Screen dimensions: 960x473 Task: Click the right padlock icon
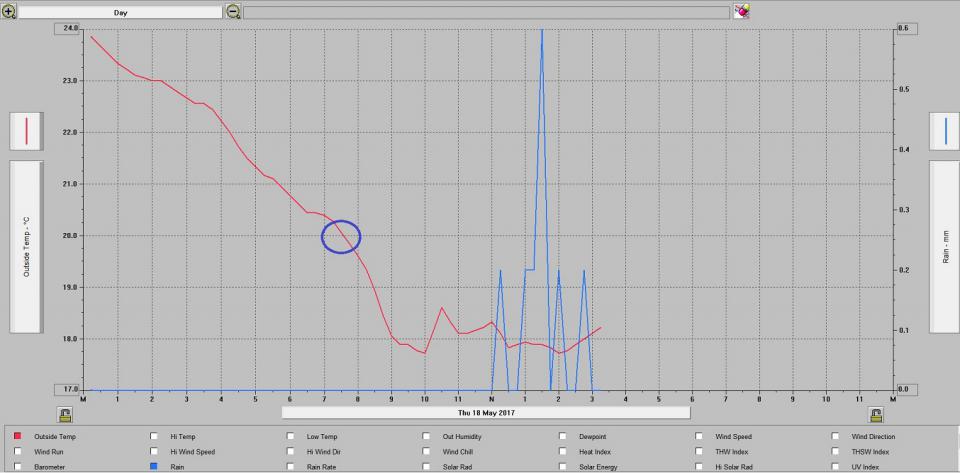[876, 415]
